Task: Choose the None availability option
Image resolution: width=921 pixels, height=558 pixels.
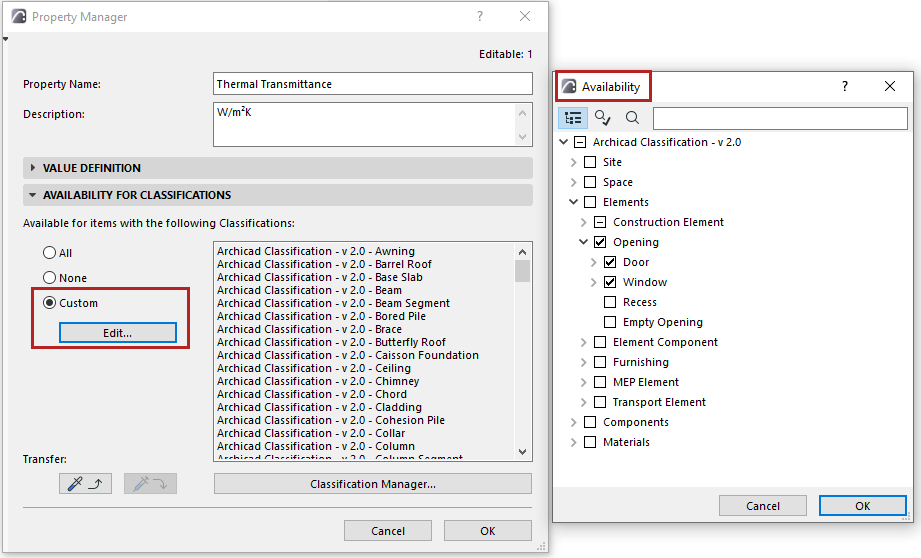Action: click(49, 278)
